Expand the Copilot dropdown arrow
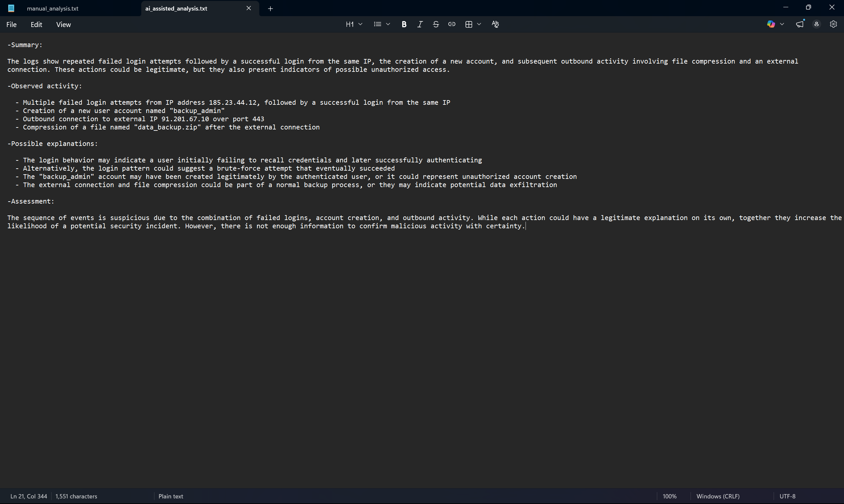Image resolution: width=844 pixels, height=504 pixels. pos(782,24)
